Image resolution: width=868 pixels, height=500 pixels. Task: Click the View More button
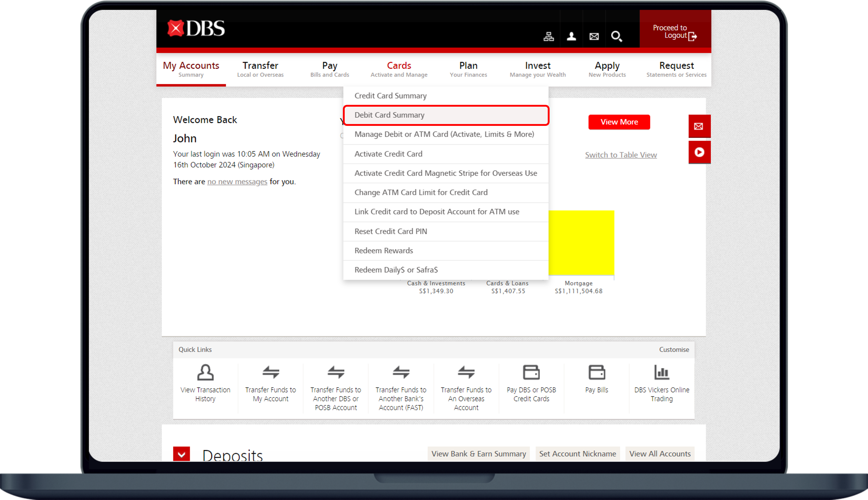point(619,122)
